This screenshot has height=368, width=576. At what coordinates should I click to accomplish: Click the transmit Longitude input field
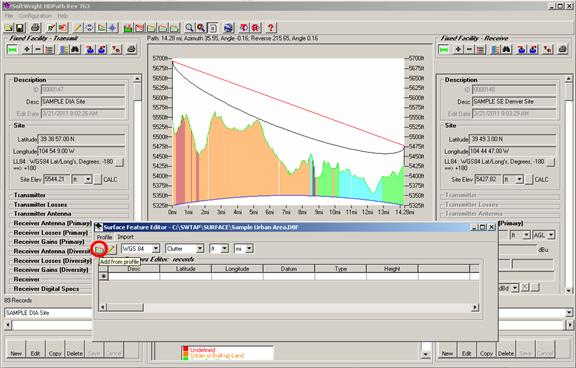pyautogui.click(x=81, y=151)
